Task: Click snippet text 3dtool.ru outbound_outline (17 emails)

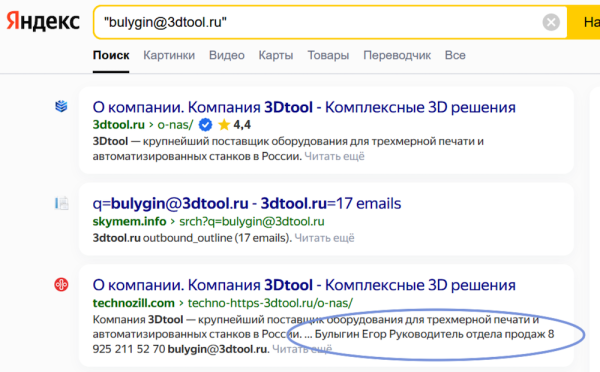Action: [192, 238]
